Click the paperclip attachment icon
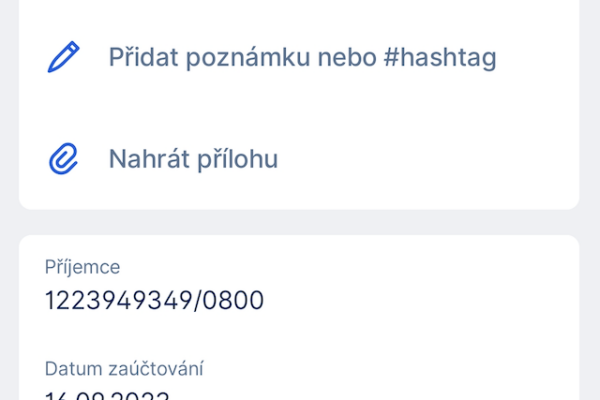Image resolution: width=600 pixels, height=400 pixels. (x=64, y=158)
